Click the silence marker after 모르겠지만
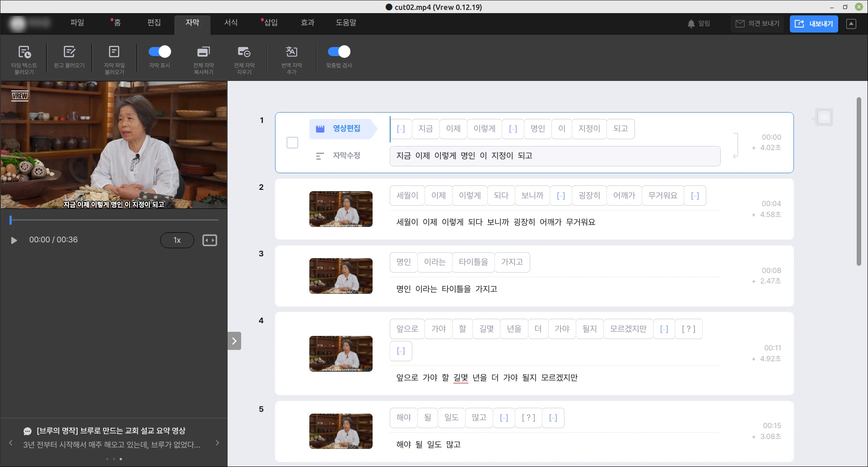Image resolution: width=868 pixels, height=467 pixels. pos(664,329)
